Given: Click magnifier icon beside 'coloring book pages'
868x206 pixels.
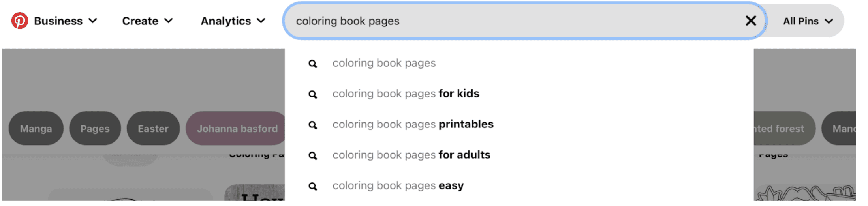Looking at the screenshot, I should [x=313, y=64].
